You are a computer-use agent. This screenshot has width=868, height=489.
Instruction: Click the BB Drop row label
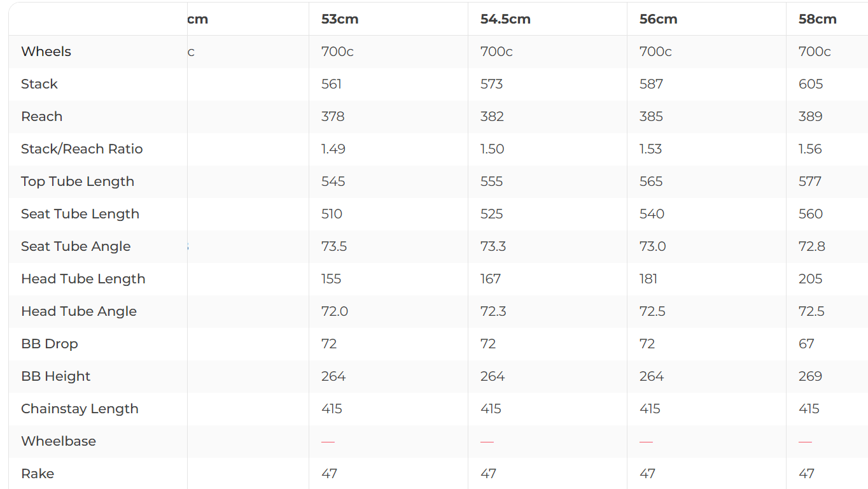point(50,344)
